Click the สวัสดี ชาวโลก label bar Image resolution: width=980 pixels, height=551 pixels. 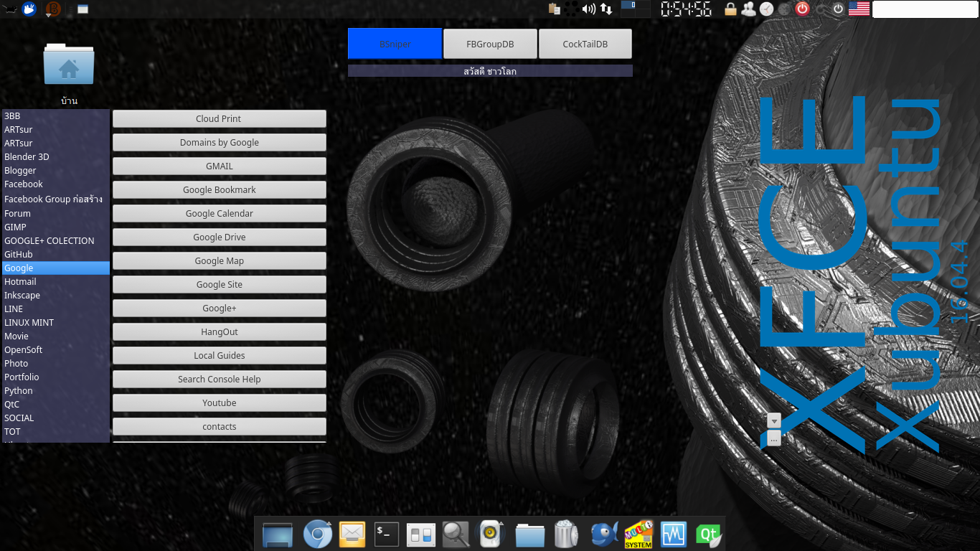click(490, 71)
